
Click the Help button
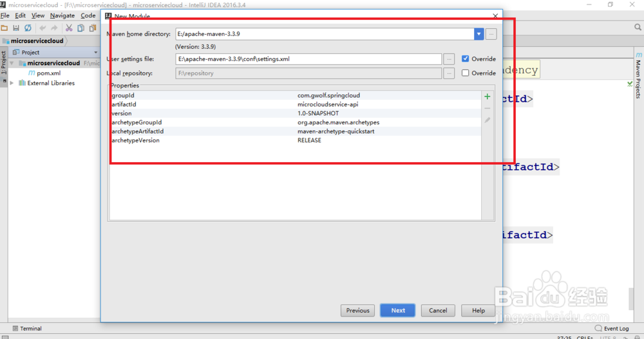click(478, 311)
